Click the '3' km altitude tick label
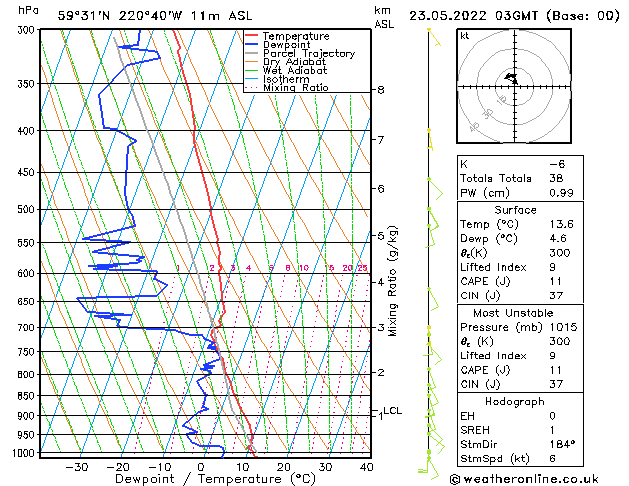Screen dimensions: 629x486 381,327
